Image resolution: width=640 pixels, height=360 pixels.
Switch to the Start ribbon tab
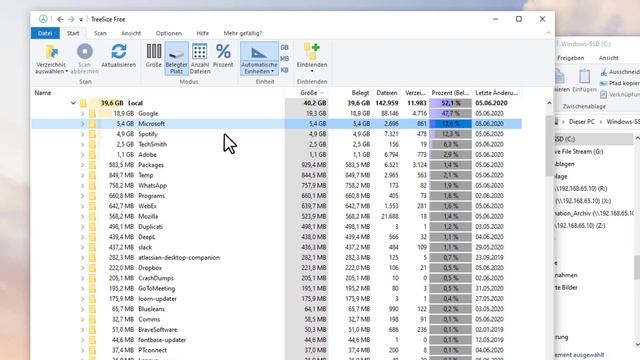click(73, 33)
